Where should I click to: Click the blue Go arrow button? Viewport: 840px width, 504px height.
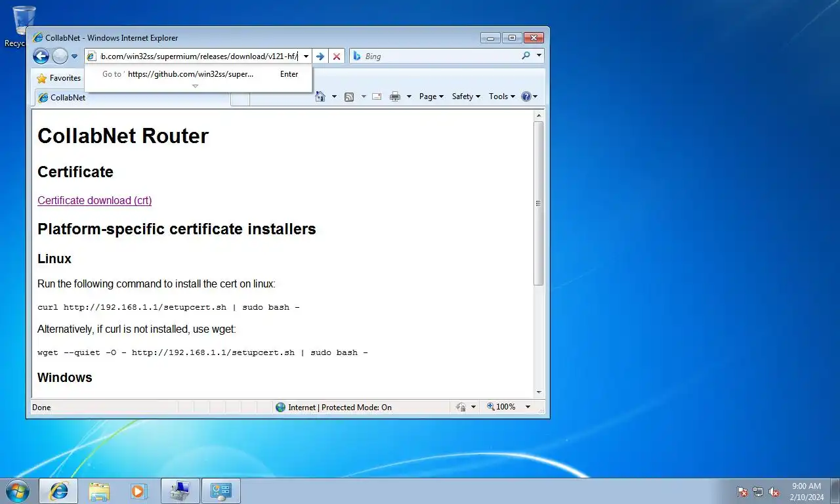[x=320, y=56]
